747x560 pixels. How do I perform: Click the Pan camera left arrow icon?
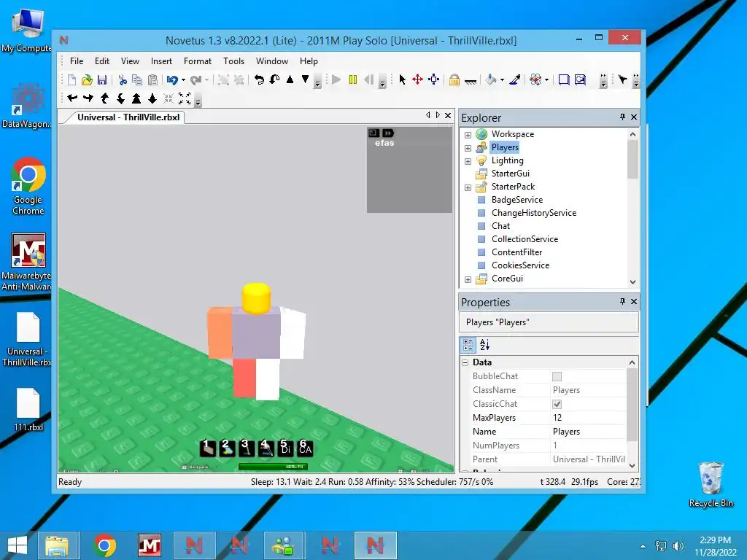click(x=72, y=98)
